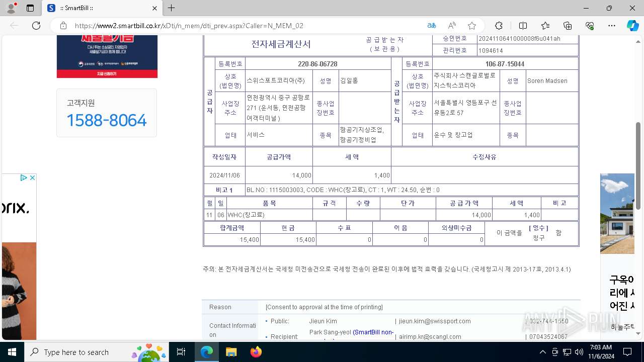Image resolution: width=644 pixels, height=362 pixels.
Task: Show hidden system tray icons
Action: [542, 352]
